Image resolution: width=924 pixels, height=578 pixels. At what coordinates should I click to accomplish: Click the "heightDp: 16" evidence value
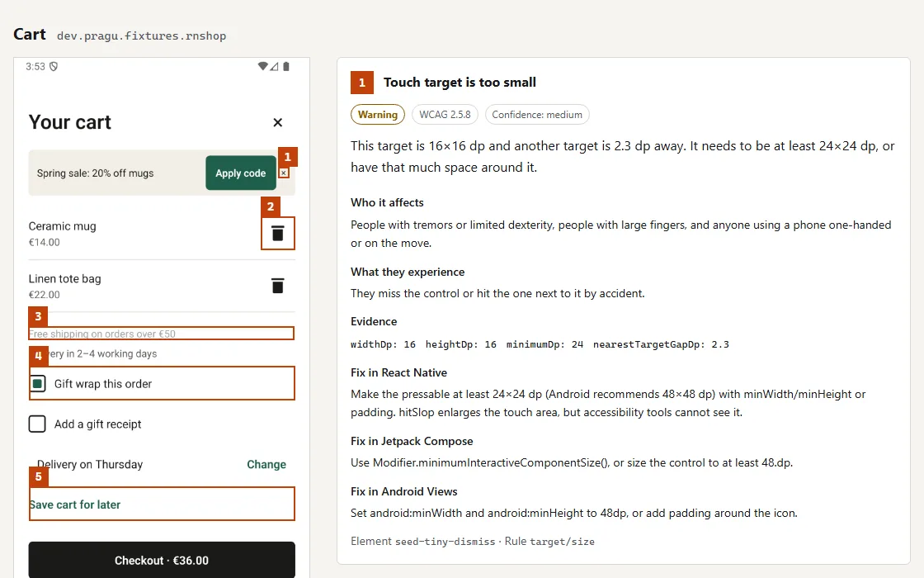(x=461, y=344)
